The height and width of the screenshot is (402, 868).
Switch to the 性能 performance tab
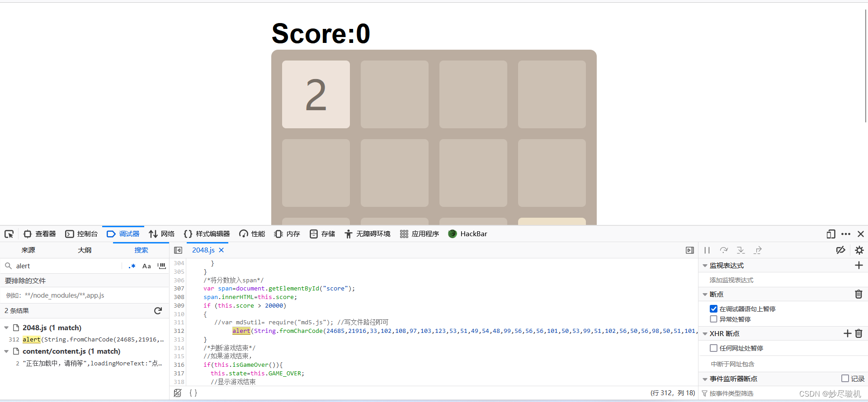[x=252, y=234]
